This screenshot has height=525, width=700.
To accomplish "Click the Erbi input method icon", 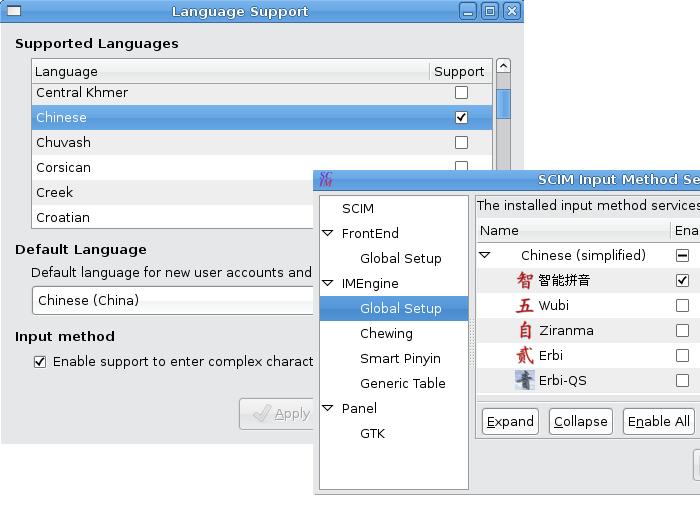I will 525,355.
